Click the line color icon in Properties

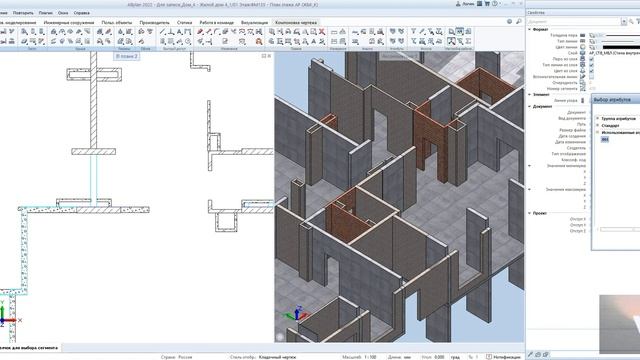point(582,47)
